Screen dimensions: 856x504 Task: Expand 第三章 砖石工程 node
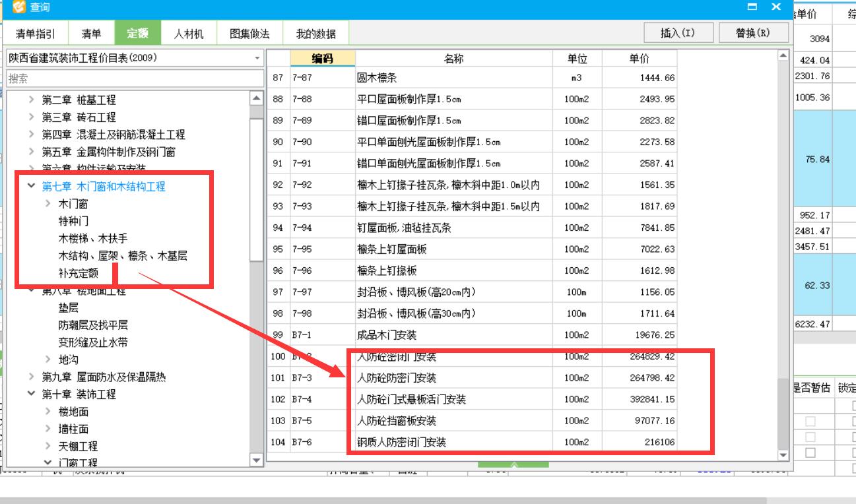[32, 117]
